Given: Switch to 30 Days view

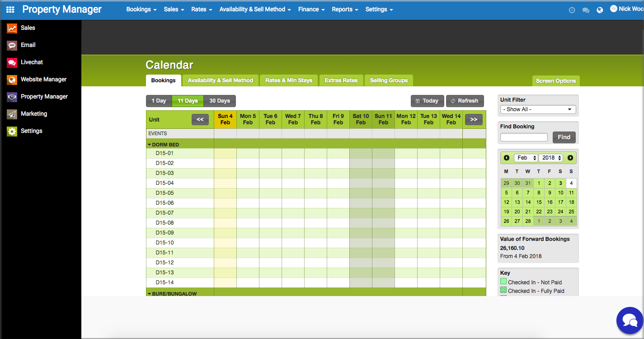Looking at the screenshot, I should (x=220, y=101).
